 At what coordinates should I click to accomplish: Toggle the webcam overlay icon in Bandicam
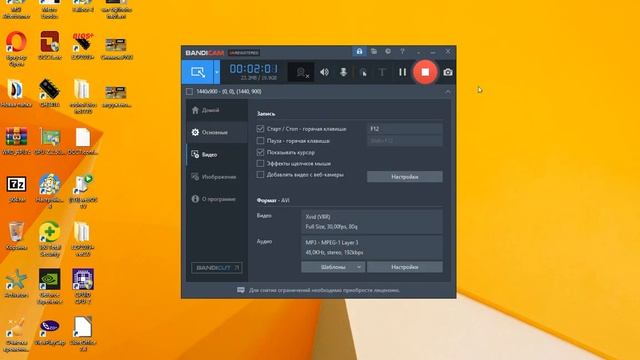pos(302,73)
